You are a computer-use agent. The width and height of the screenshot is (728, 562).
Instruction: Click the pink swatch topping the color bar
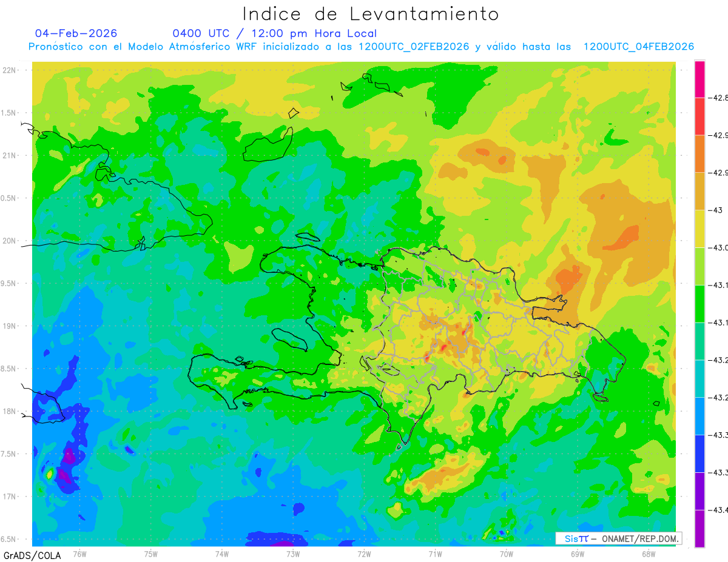coord(699,79)
